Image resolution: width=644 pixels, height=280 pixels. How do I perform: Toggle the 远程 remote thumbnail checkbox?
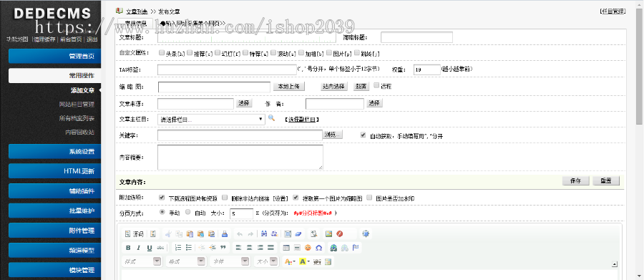coord(376,85)
